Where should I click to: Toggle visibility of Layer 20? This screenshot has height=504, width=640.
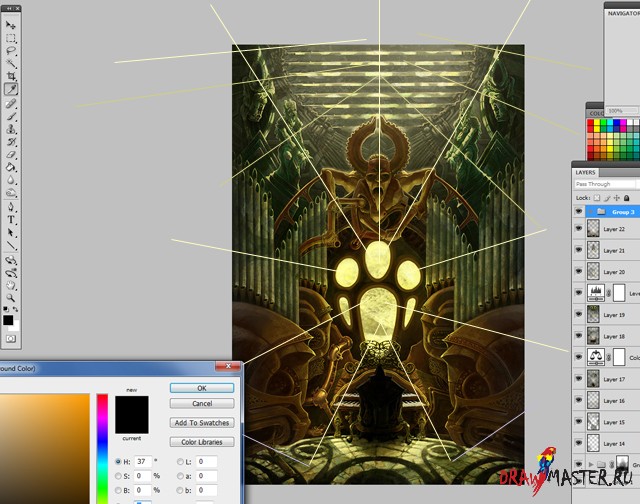pos(578,271)
